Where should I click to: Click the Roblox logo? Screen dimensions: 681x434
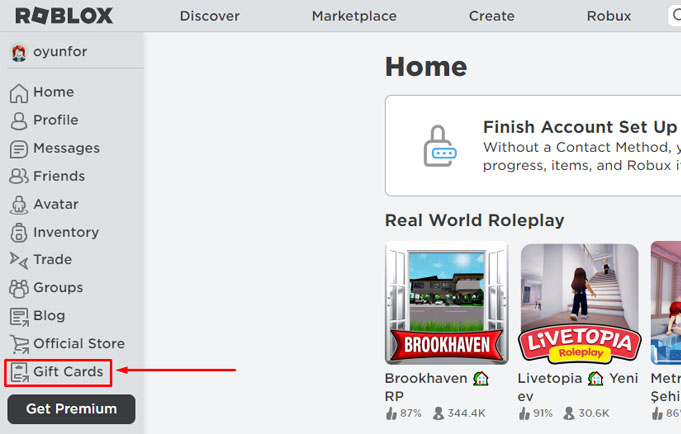coord(64,16)
